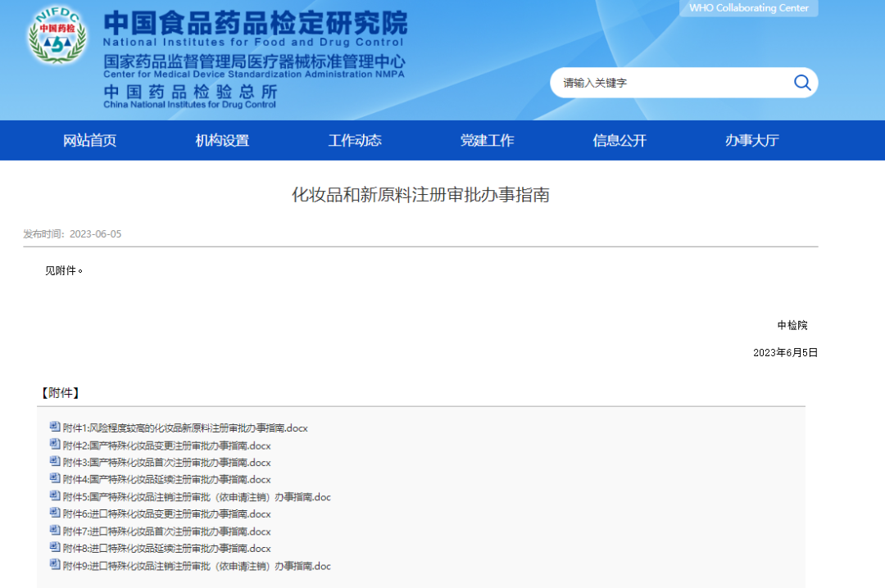Image resolution: width=885 pixels, height=588 pixels.
Task: Click the NIFDC round logo emblem
Action: [x=57, y=35]
